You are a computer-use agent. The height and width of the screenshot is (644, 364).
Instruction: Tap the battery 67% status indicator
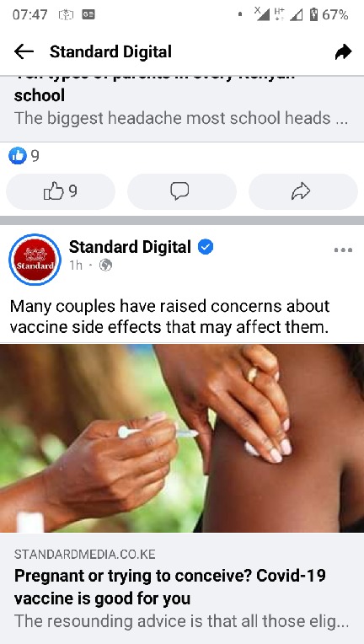329,15
